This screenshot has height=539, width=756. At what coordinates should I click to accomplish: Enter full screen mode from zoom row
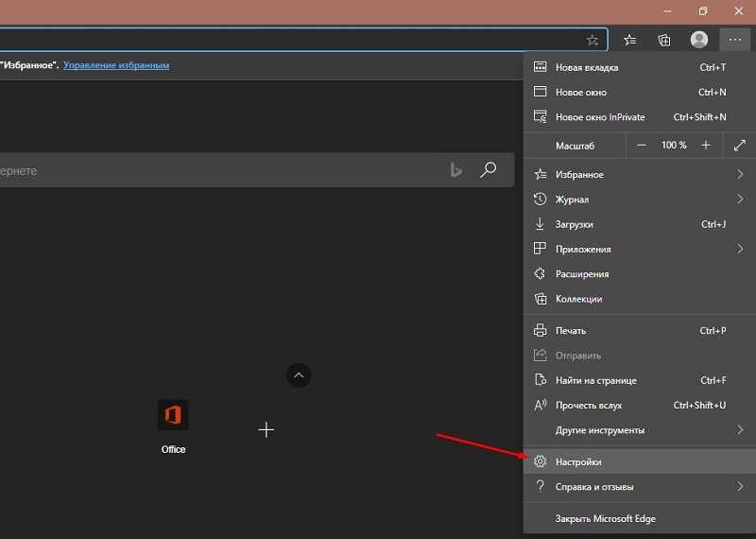point(739,146)
